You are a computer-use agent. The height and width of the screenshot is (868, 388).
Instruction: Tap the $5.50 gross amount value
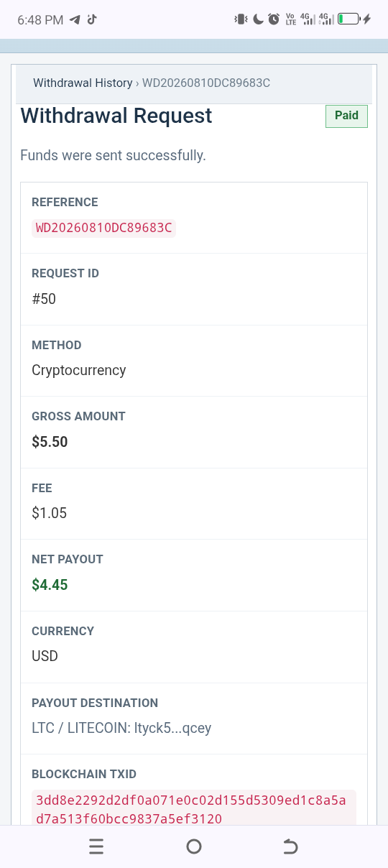pos(50,442)
